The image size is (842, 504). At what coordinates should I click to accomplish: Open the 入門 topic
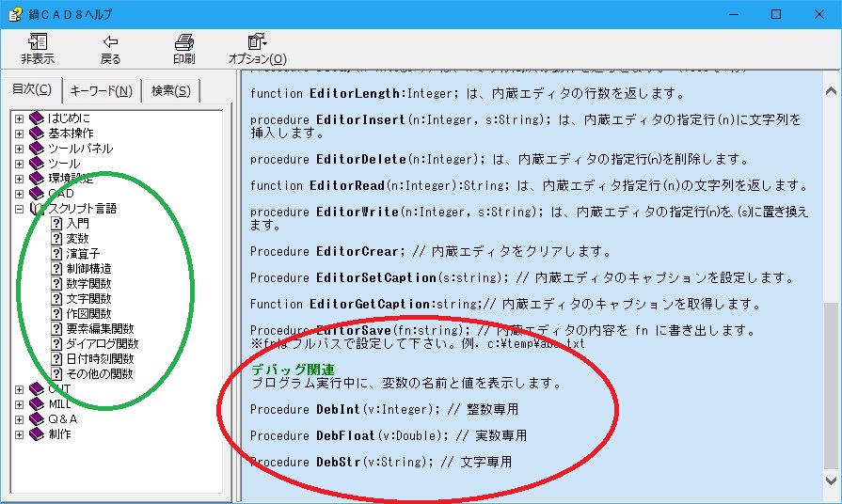(78, 223)
